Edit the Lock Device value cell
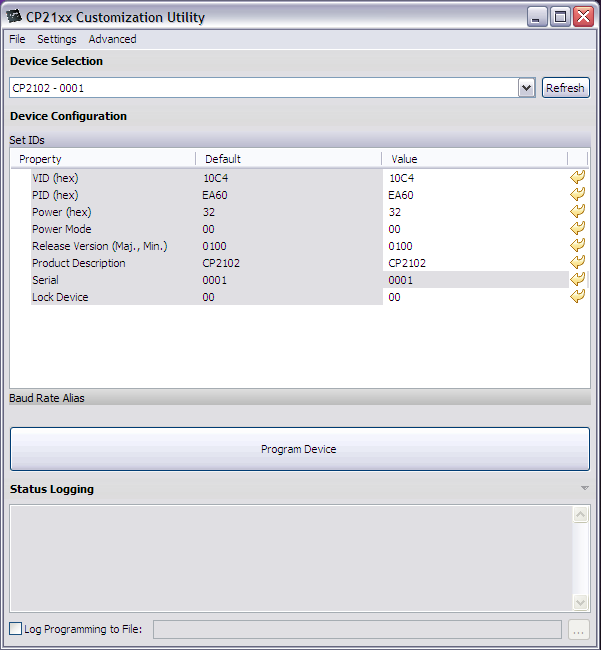601x650 pixels. [475, 297]
